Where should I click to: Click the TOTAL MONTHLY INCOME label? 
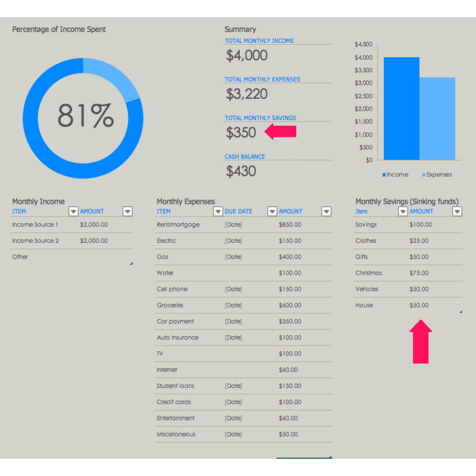click(x=259, y=40)
